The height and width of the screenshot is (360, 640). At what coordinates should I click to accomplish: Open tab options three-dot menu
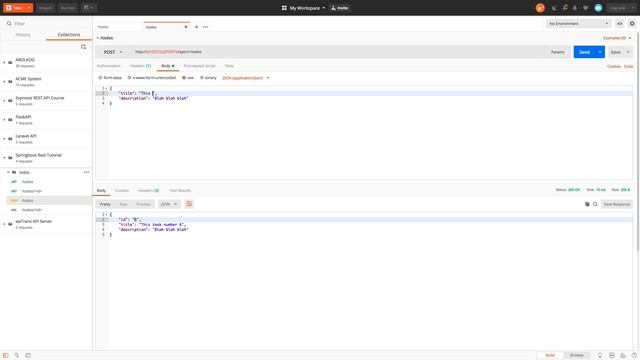pos(206,27)
